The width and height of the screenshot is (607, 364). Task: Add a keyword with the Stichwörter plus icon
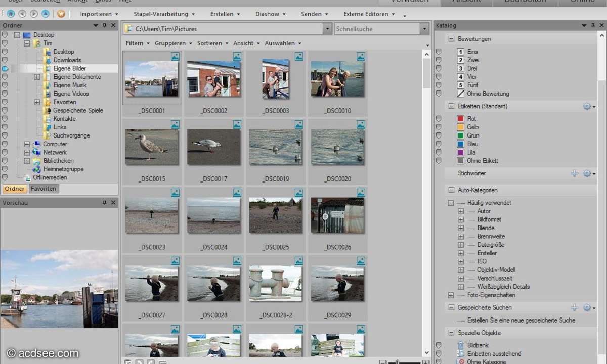574,173
